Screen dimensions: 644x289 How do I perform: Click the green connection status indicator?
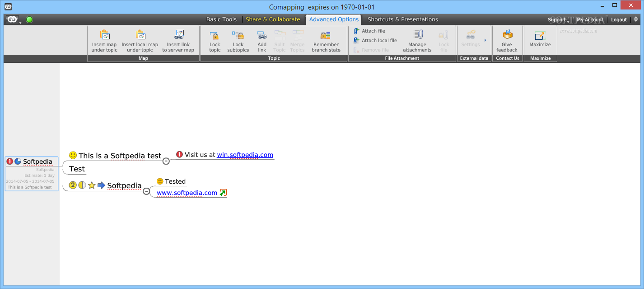click(x=29, y=19)
